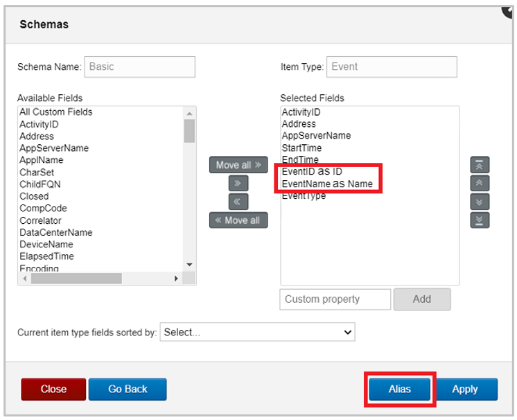517x420 pixels.
Task: Remove highlighted field using single left arrow
Action: 238,202
